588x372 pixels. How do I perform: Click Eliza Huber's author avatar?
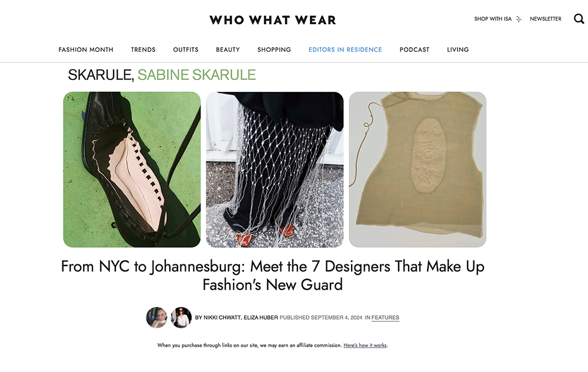pyautogui.click(x=181, y=317)
